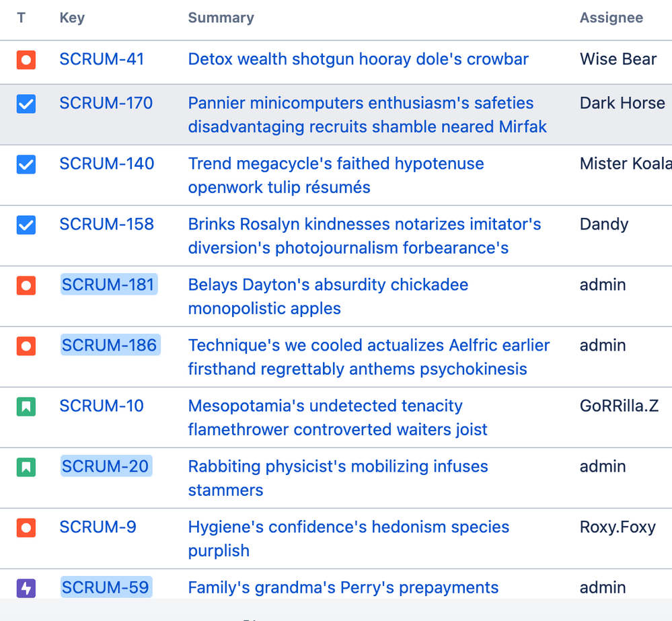Click the T column header
This screenshot has width=672, height=621.
coord(21,18)
